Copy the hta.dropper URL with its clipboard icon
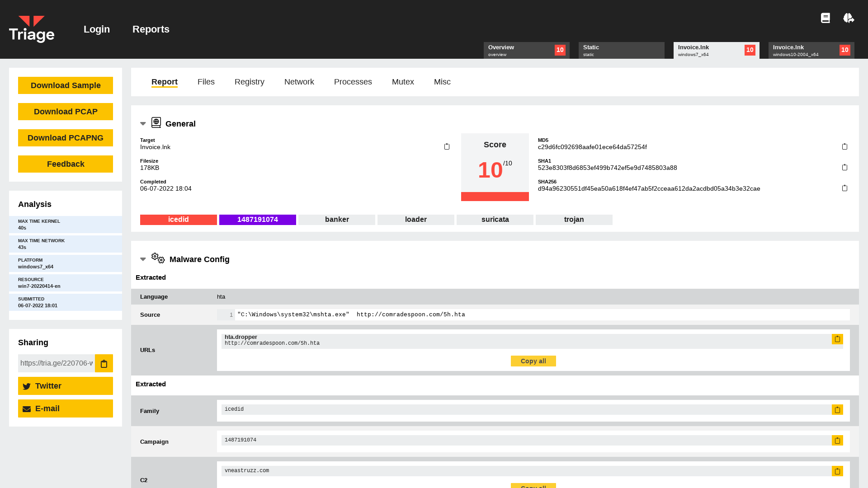 click(838, 339)
